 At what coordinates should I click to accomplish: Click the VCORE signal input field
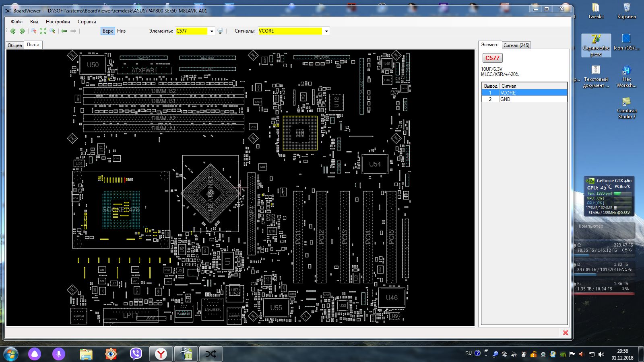[x=290, y=31]
